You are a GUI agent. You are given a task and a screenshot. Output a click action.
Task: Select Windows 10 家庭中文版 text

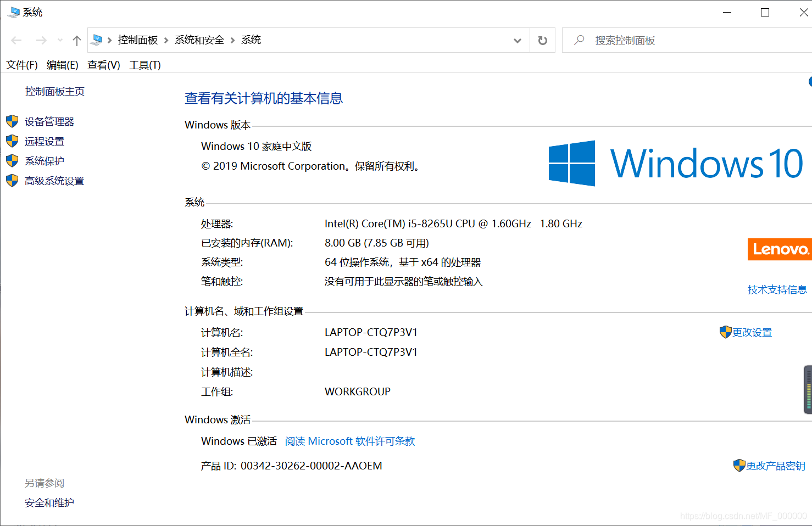[x=257, y=146]
